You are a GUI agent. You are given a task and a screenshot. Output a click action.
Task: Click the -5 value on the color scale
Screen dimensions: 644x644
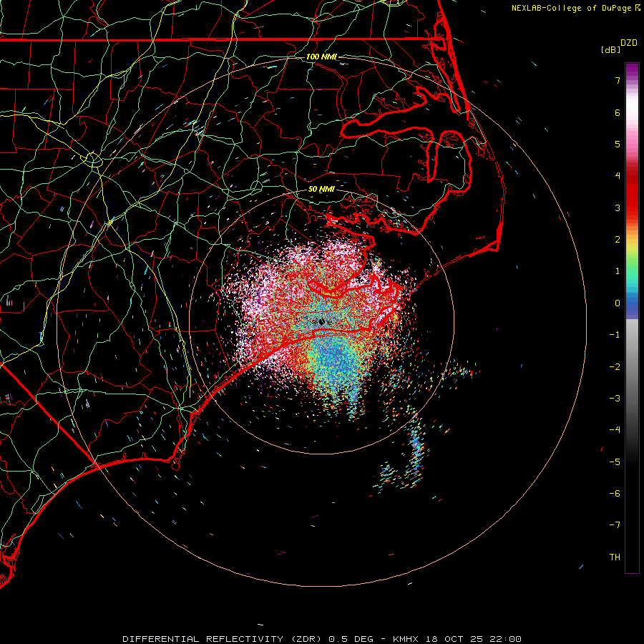coord(615,462)
